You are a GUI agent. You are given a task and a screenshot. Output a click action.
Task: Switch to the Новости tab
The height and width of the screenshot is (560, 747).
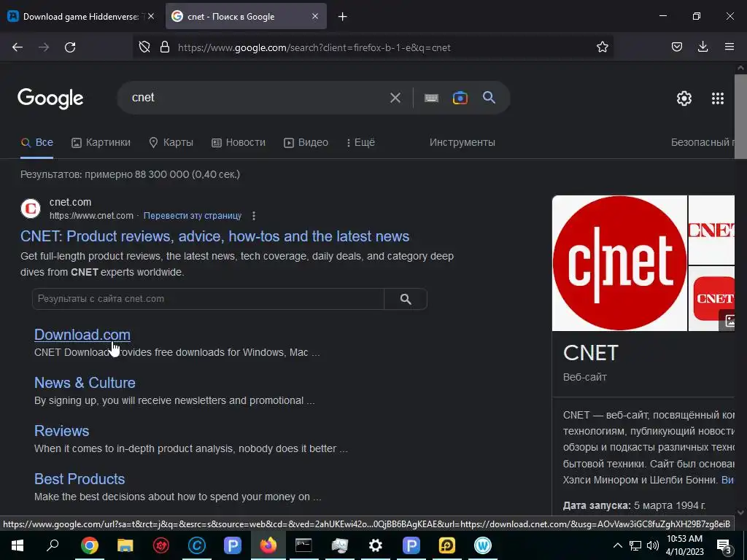pos(239,142)
